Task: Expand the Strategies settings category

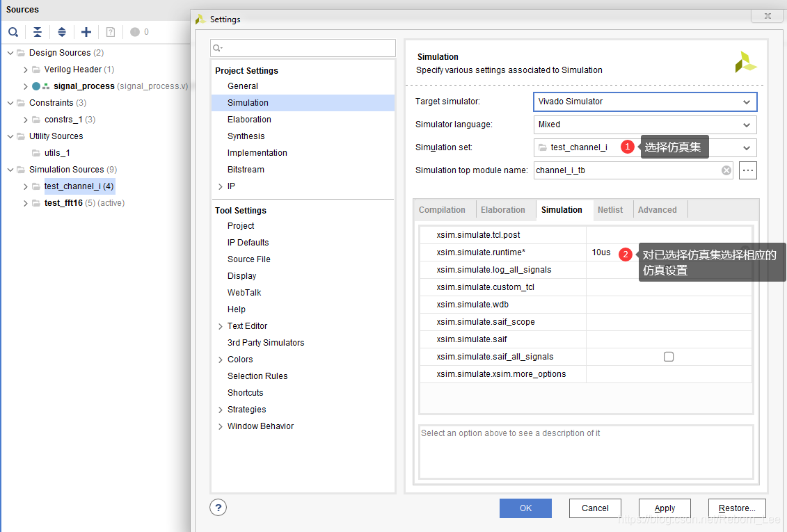Action: [221, 410]
